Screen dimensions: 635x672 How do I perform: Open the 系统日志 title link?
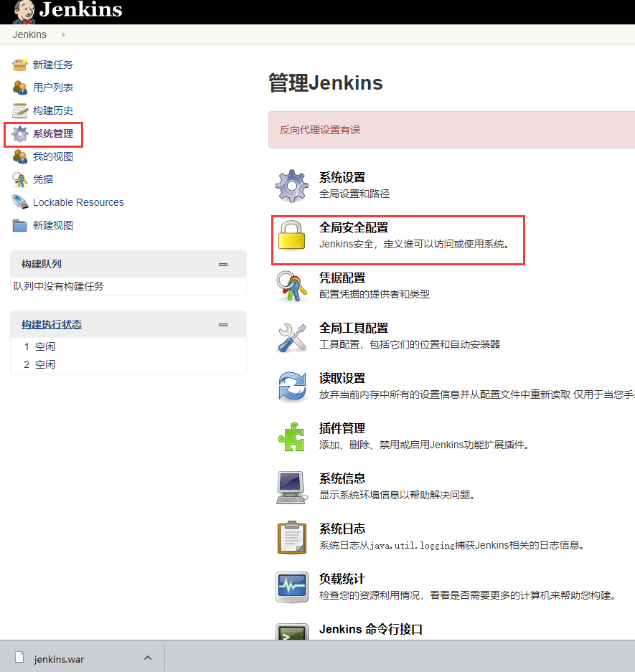(x=342, y=529)
